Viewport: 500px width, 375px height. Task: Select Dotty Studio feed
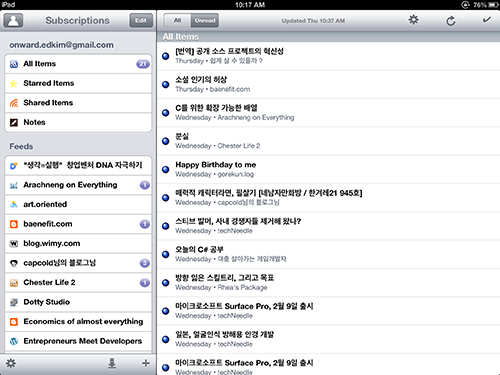(x=78, y=302)
